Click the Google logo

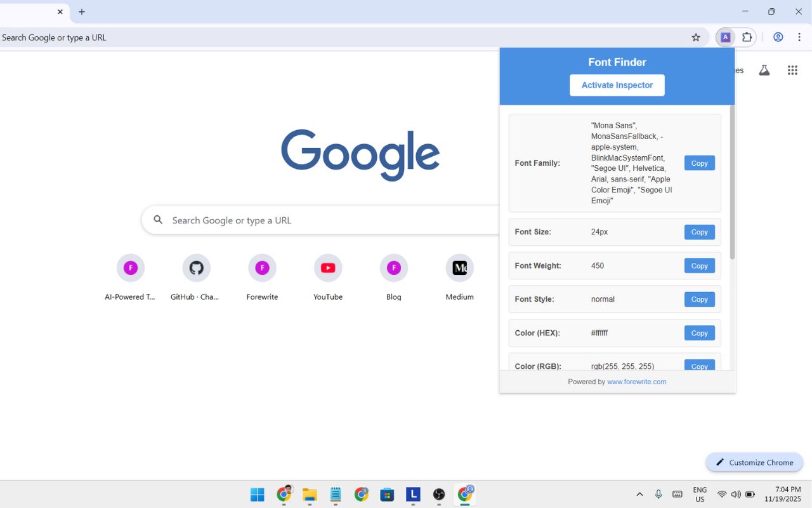(360, 155)
